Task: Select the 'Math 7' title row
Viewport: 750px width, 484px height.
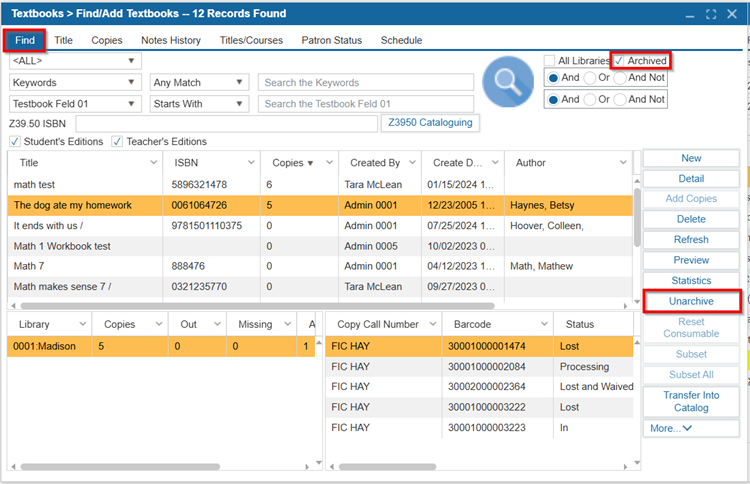Action: (320, 266)
